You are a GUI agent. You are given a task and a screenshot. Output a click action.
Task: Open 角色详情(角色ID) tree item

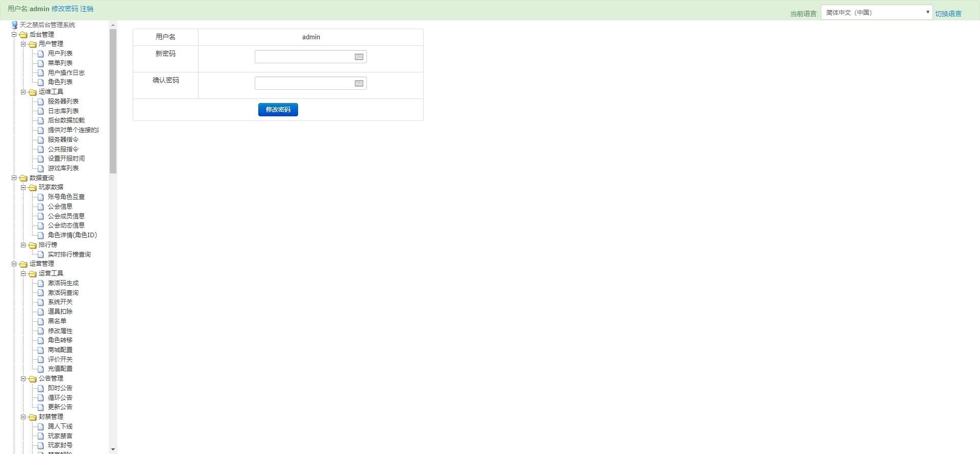72,235
